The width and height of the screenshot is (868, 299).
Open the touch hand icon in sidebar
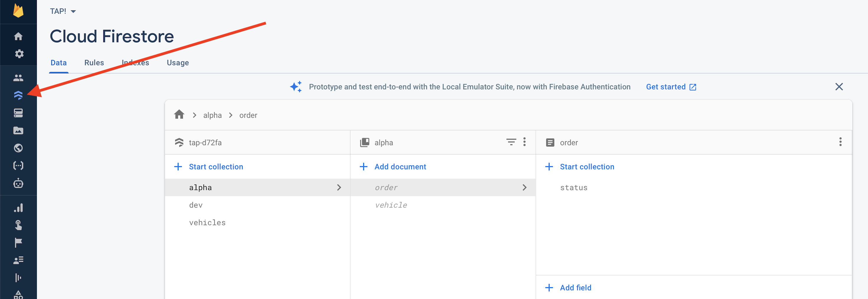click(x=18, y=225)
